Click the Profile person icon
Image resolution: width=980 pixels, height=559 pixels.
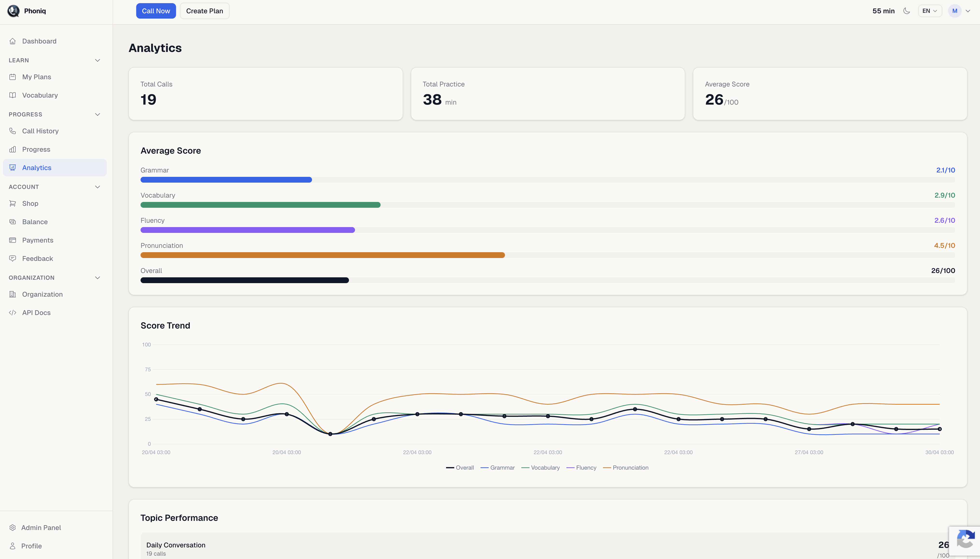coord(13,546)
